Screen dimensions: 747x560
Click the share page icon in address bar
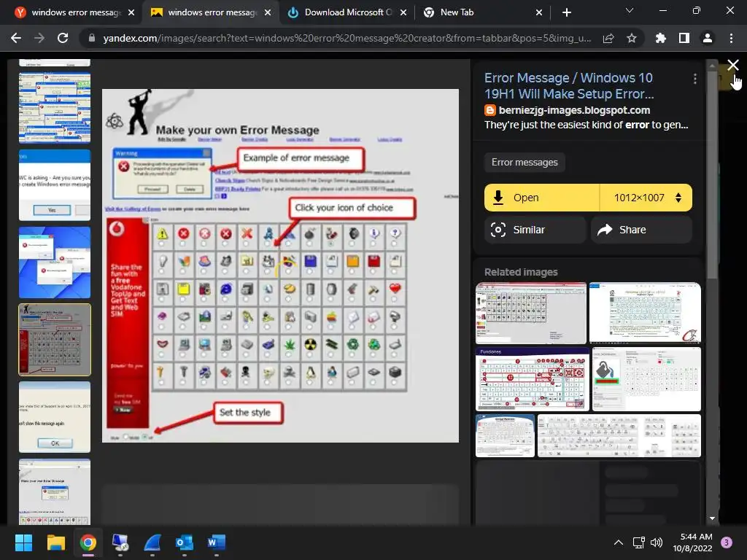pos(608,38)
